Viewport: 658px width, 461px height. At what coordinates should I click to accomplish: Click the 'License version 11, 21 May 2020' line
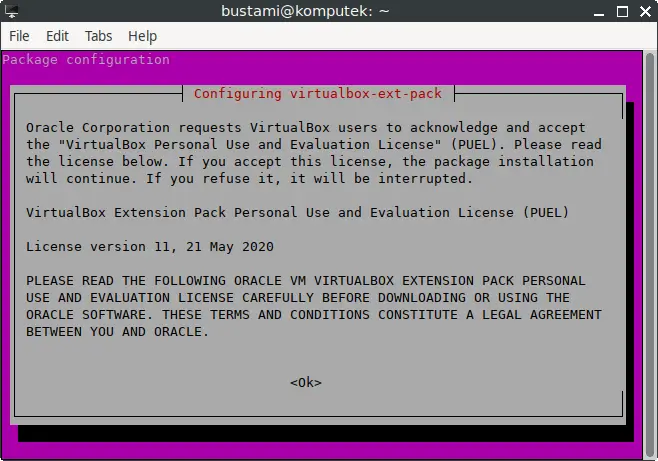pyautogui.click(x=150, y=247)
